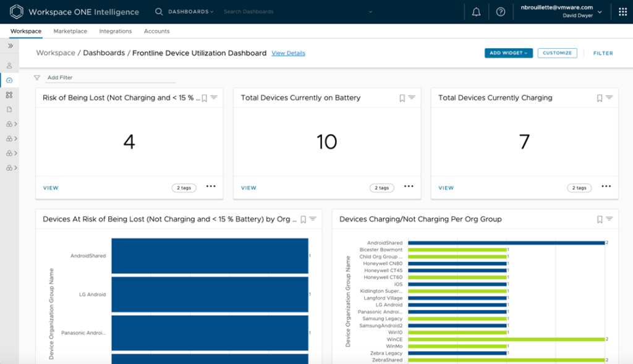Open the Workspace ONE Intelligence logo
Image resolution: width=633 pixels, height=364 pixels.
(x=17, y=12)
